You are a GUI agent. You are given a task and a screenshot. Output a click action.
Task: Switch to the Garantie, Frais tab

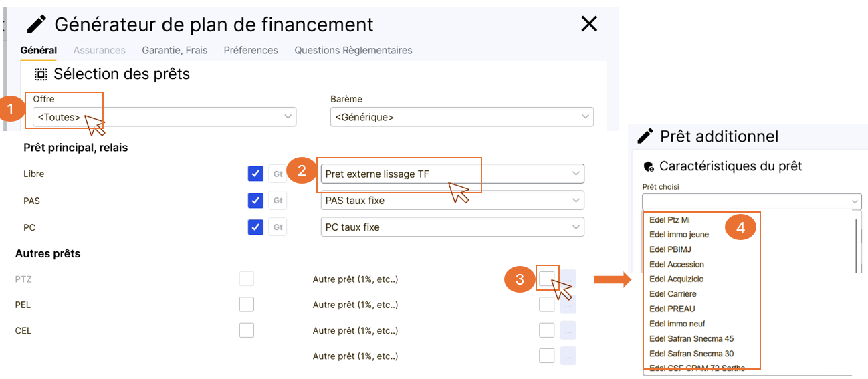tap(175, 50)
